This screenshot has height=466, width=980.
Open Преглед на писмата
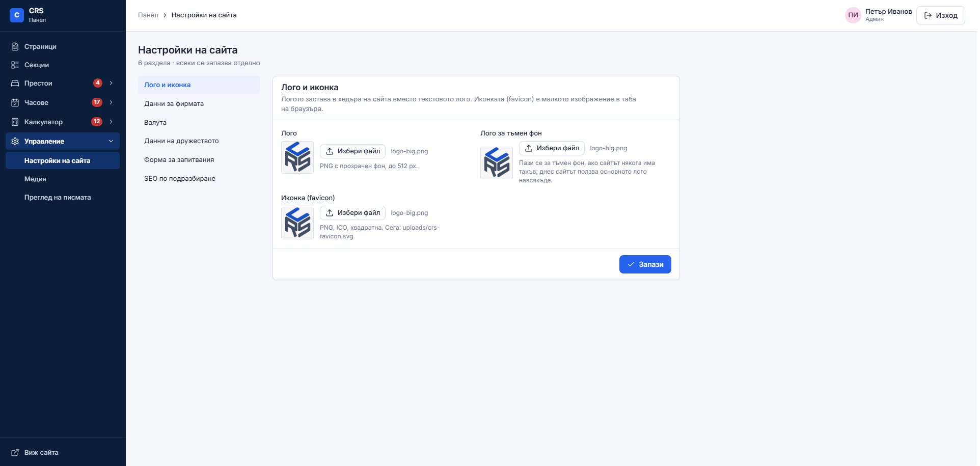coord(63,197)
